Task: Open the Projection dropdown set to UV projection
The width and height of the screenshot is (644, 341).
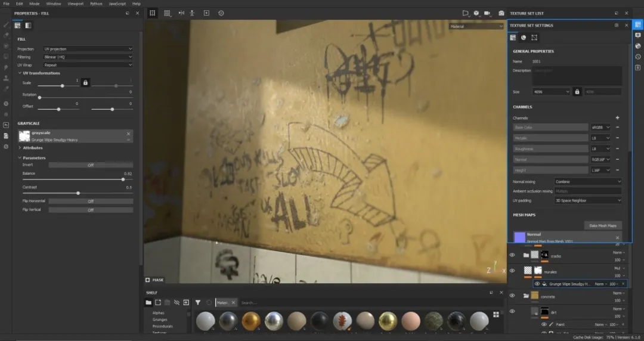Action: [88, 49]
